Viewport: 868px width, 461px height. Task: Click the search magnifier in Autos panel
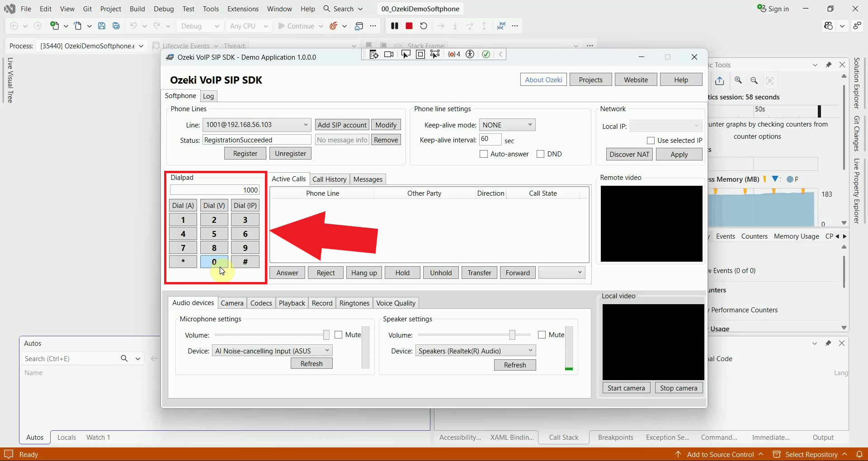(124, 358)
